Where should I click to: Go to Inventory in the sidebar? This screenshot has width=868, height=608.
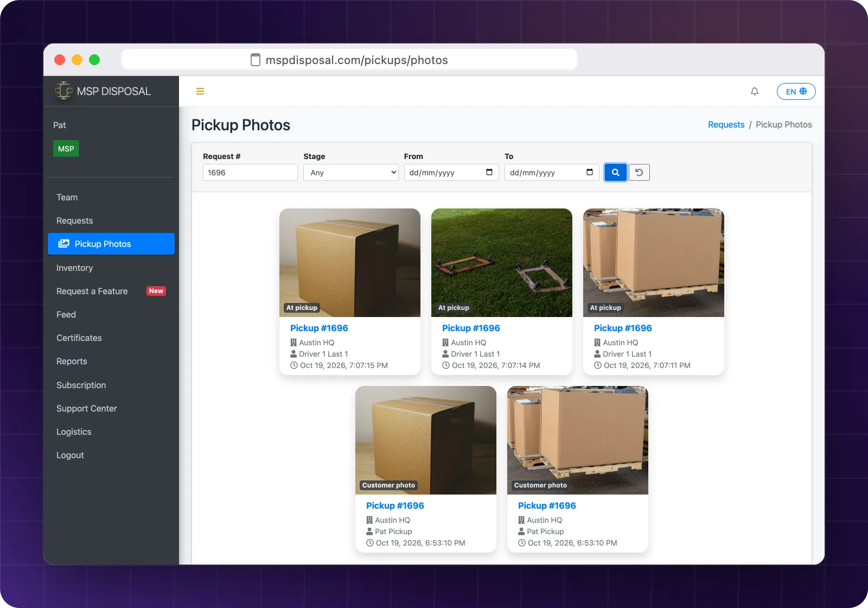pos(75,268)
